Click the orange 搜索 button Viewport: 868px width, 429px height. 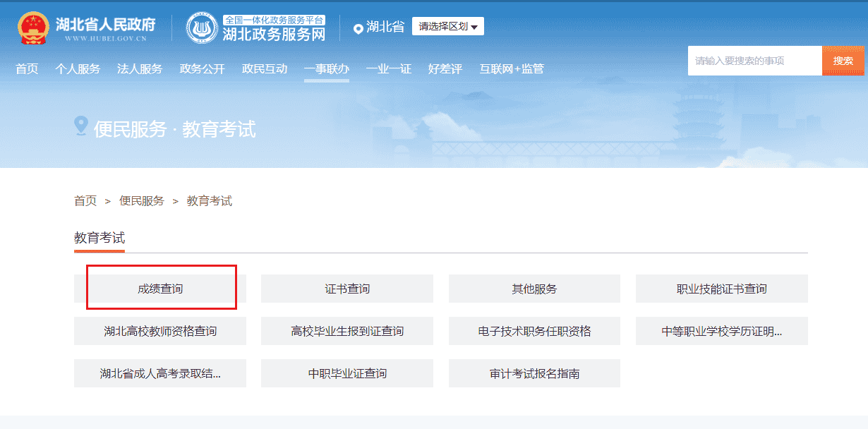coord(843,61)
